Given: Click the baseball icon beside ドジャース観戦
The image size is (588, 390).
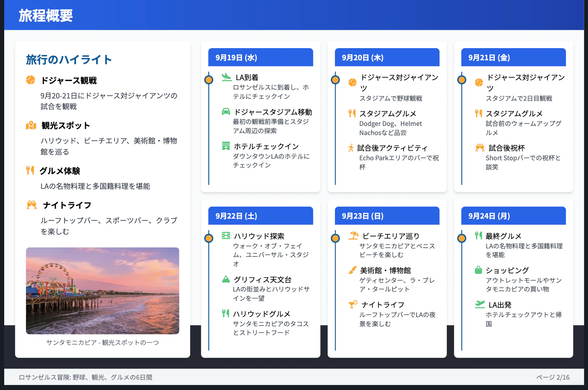Looking at the screenshot, I should (x=31, y=80).
